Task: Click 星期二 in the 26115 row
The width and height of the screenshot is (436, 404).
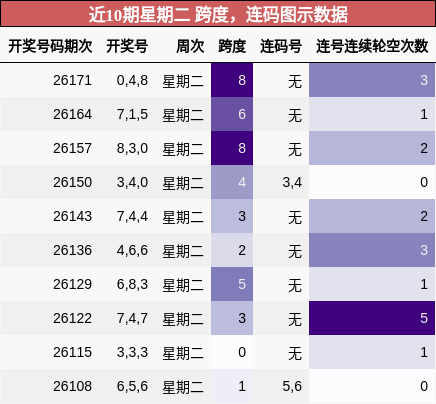Action: point(183,353)
